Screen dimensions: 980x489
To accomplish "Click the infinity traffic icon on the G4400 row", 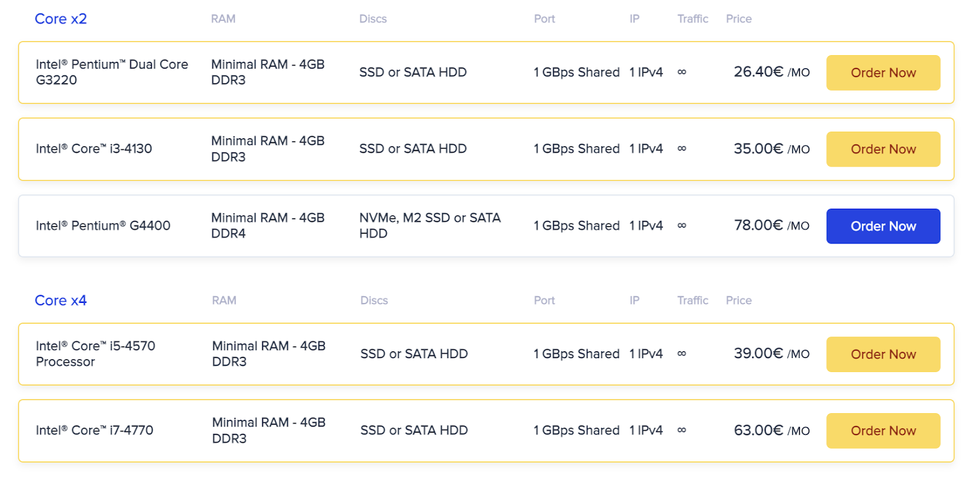I will tap(682, 226).
